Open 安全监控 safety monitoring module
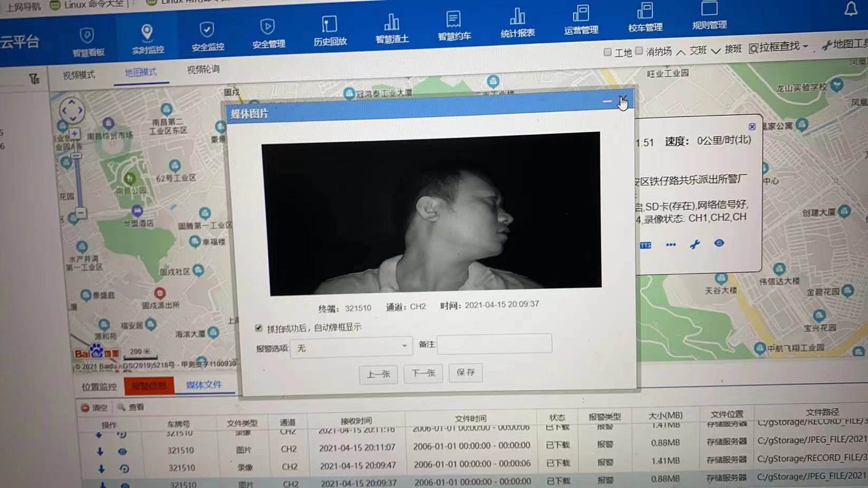 point(207,37)
